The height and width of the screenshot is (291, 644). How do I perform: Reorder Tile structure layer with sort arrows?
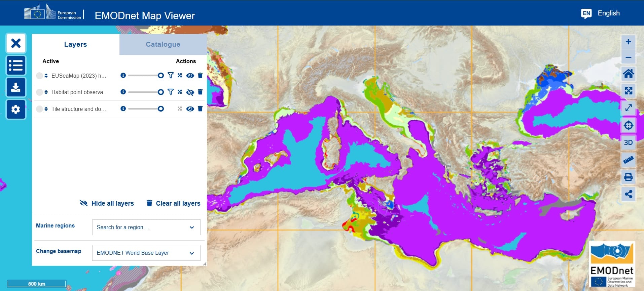46,109
